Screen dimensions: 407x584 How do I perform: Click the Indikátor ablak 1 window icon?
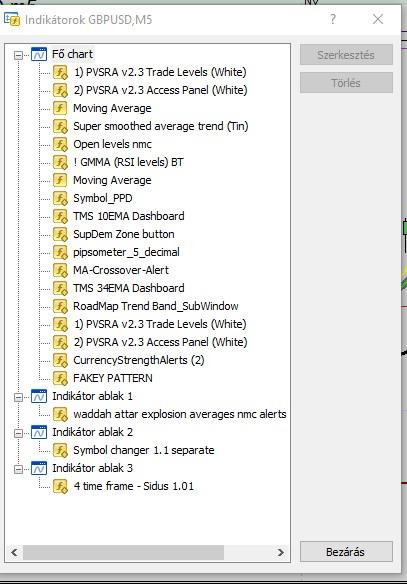coord(39,396)
